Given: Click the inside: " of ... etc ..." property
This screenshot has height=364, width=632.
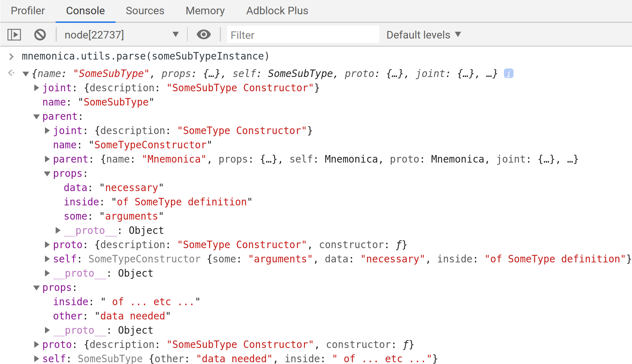Looking at the screenshot, I should 127,302.
